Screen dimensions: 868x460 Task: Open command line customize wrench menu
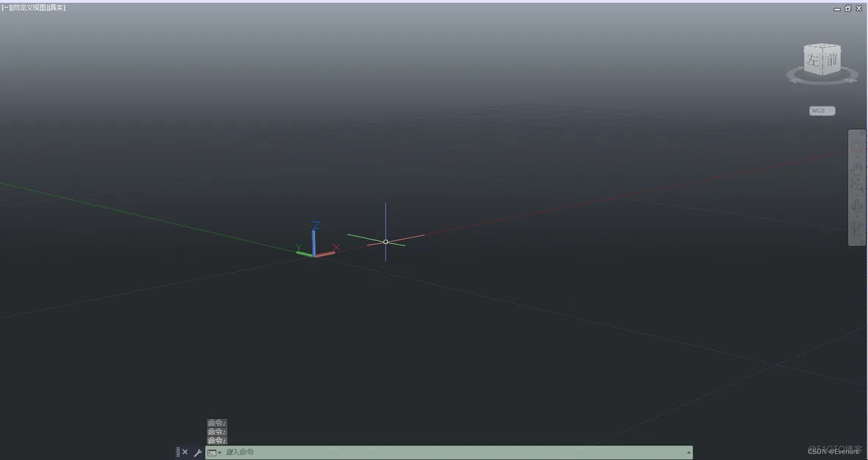pos(198,452)
